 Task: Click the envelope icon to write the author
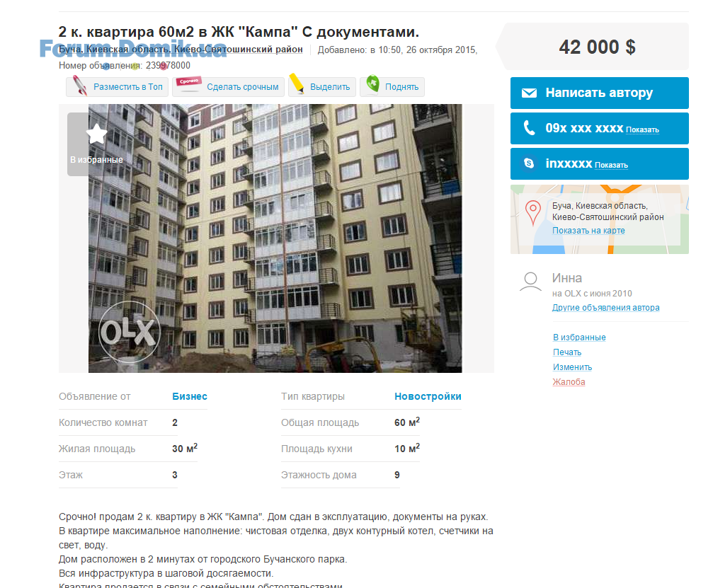click(x=530, y=93)
